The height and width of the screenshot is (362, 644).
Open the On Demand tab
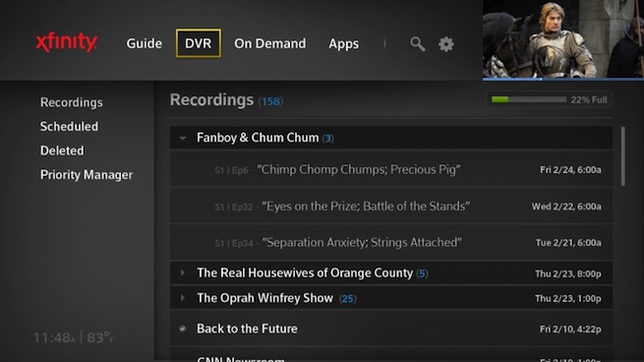[x=269, y=43]
